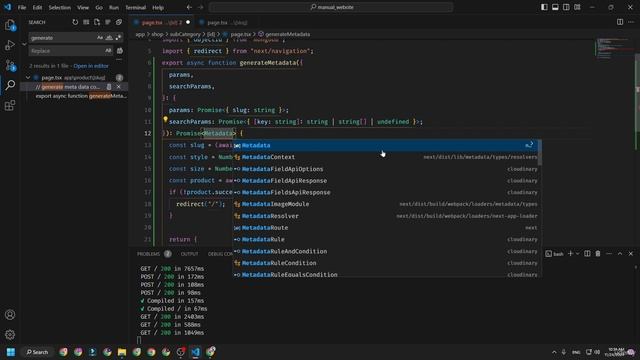Open the View menu

click(x=83, y=7)
